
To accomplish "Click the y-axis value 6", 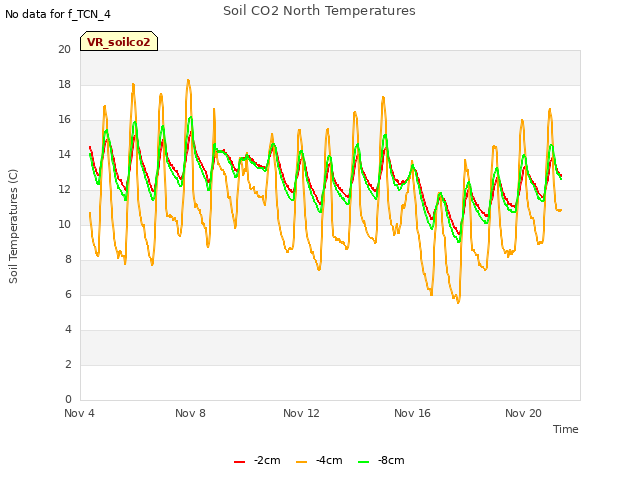I will pyautogui.click(x=68, y=294).
